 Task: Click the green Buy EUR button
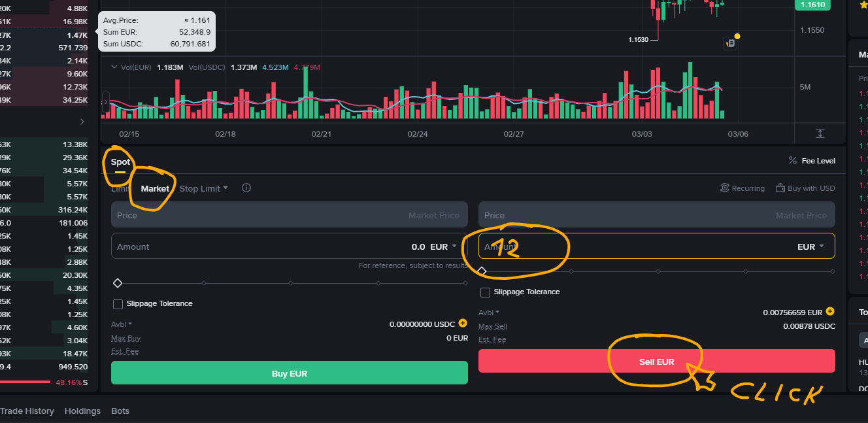[289, 373]
